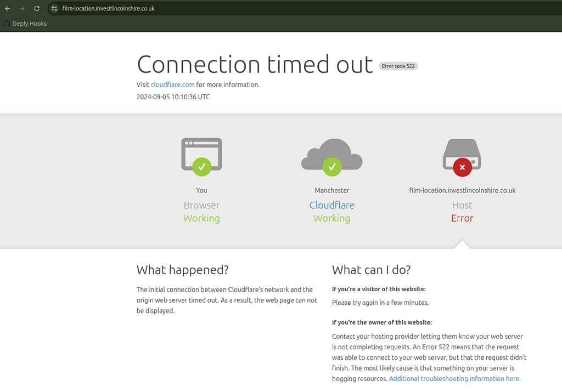Click 'If you're a visitor of this website' text
The width and height of the screenshot is (562, 392).
click(379, 289)
